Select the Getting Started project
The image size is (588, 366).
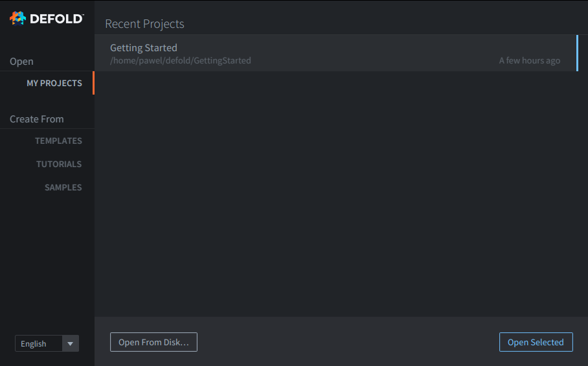(x=335, y=53)
